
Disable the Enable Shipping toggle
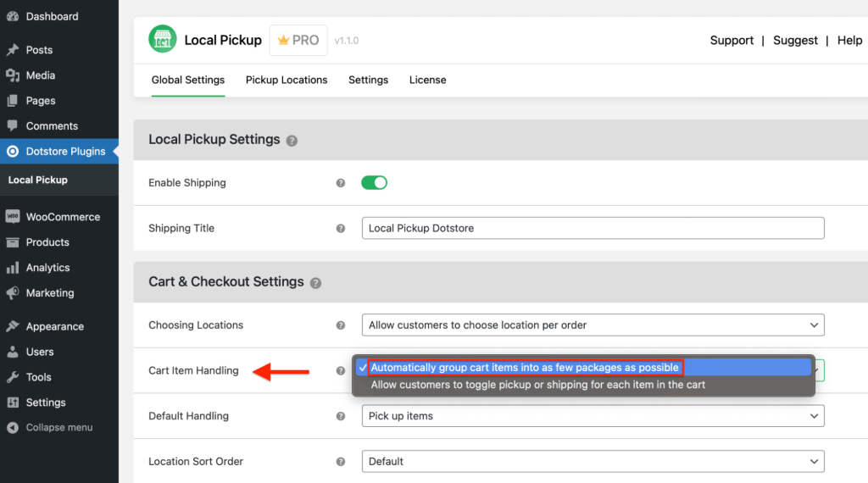374,182
